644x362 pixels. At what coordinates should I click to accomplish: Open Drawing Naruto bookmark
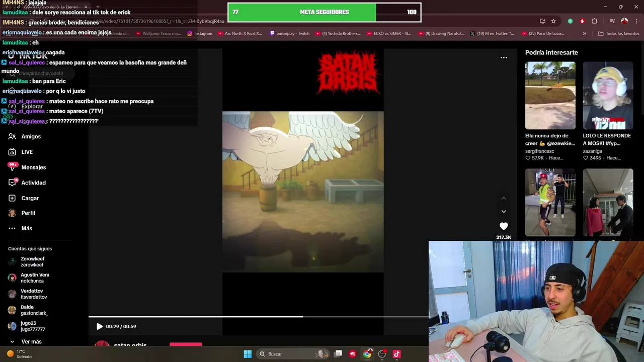tap(442, 34)
